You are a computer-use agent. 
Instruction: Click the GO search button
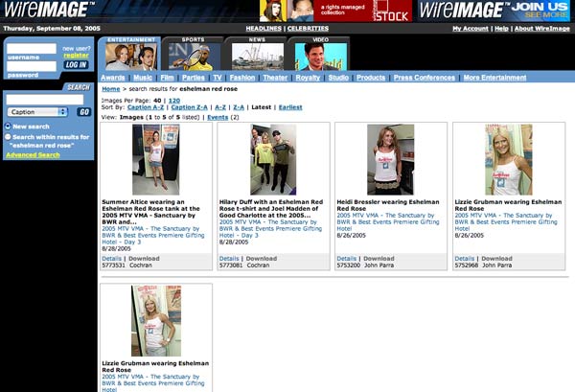[84, 112]
